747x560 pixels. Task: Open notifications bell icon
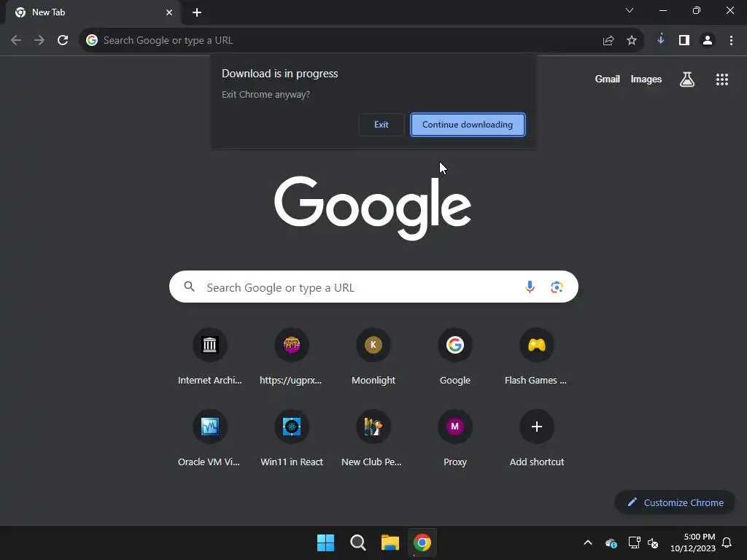coord(727,542)
